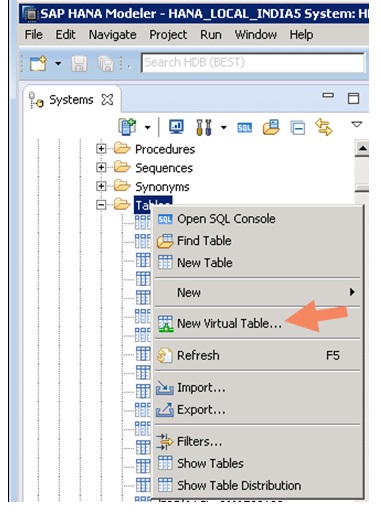Click the Synonyms folder icon
Viewport: 381px width, 515px height.
[122, 185]
